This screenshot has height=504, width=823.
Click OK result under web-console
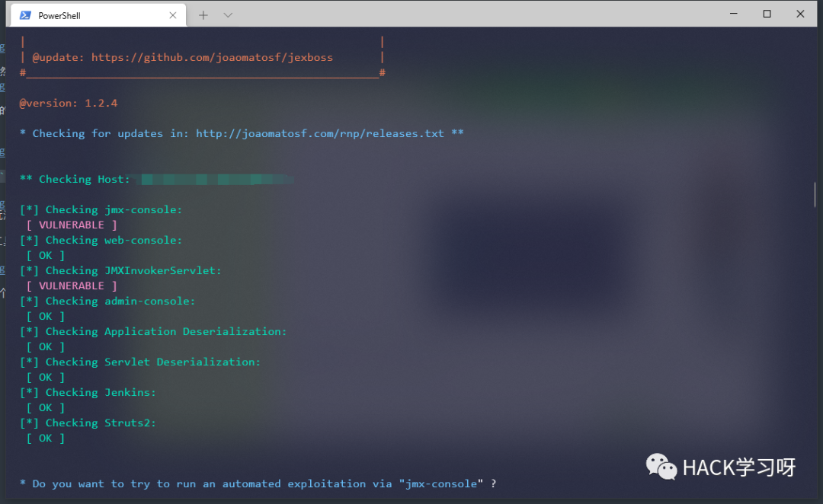(45, 255)
